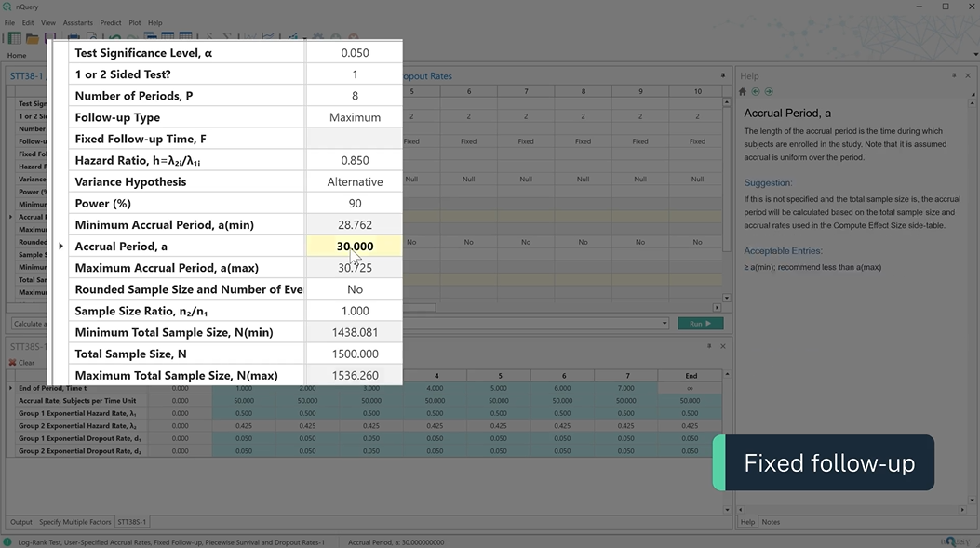980x548 pixels.
Task: Click the Variance Hypothesis cell showing Alternative
Action: tap(355, 182)
